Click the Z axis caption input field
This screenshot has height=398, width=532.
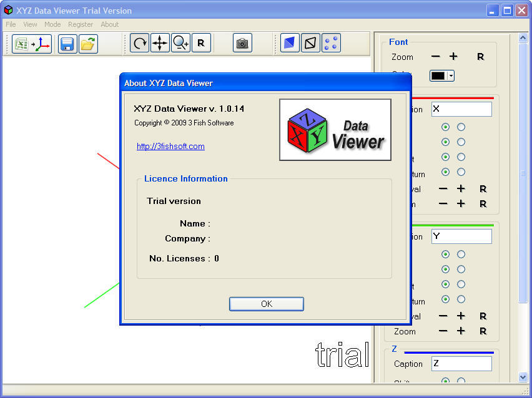461,364
